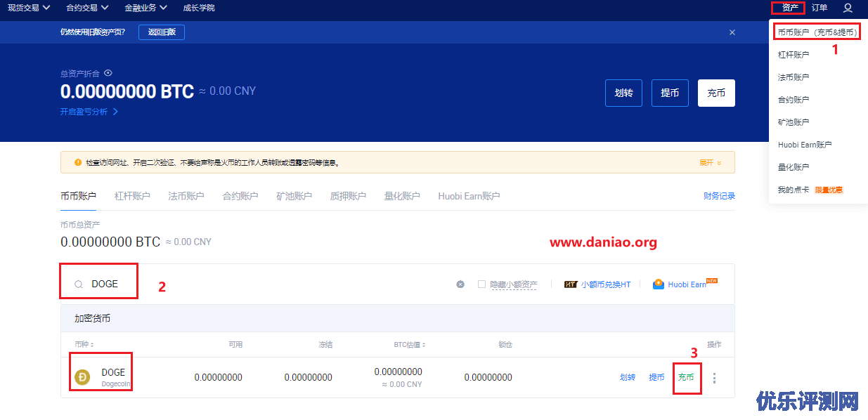Viewport: 868px width, 420px height.
Task: Click 划转 in the DOGE row
Action: point(628,377)
